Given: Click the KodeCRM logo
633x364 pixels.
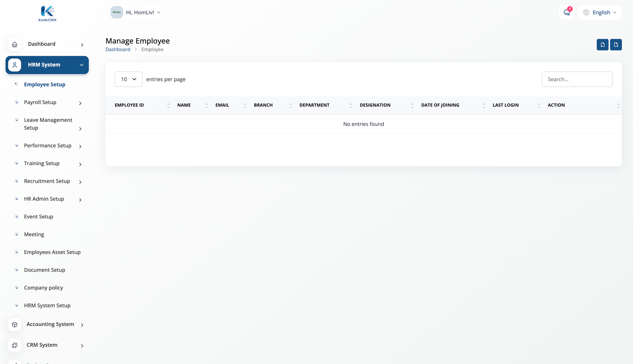Looking at the screenshot, I should (47, 14).
